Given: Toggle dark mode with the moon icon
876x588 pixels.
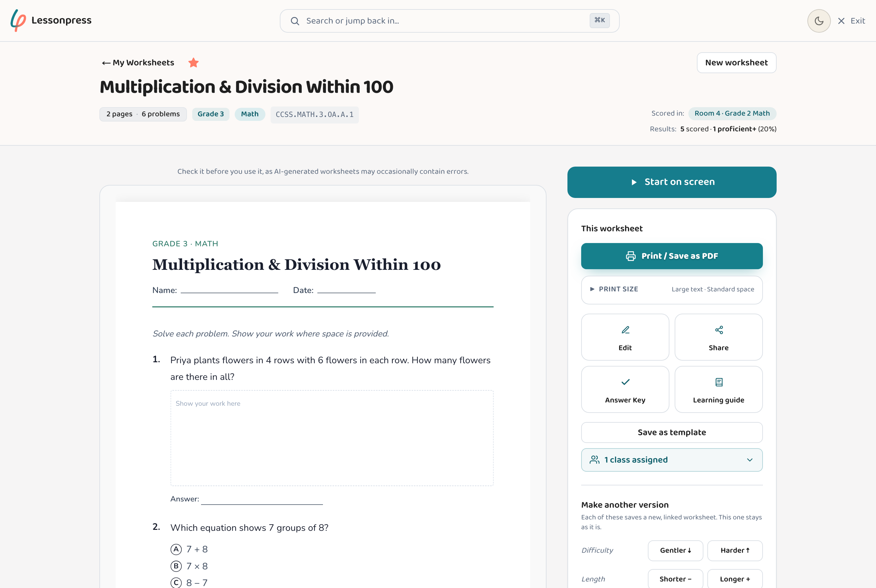Looking at the screenshot, I should (x=818, y=21).
